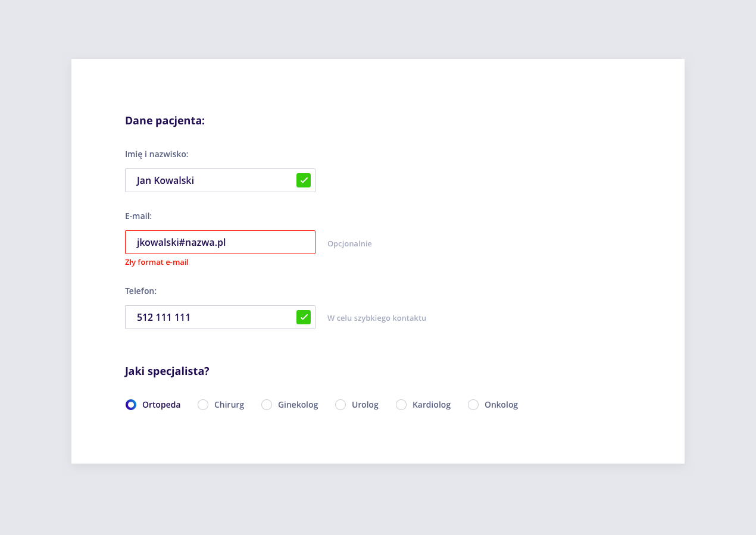Select the Ortopeda radio button
Screen dimensions: 756x535
tap(131, 405)
